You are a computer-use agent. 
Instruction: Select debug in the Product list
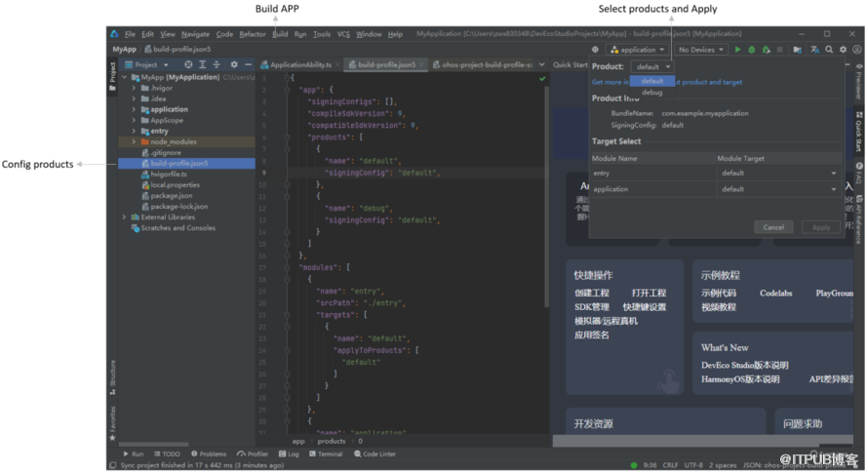click(x=652, y=93)
